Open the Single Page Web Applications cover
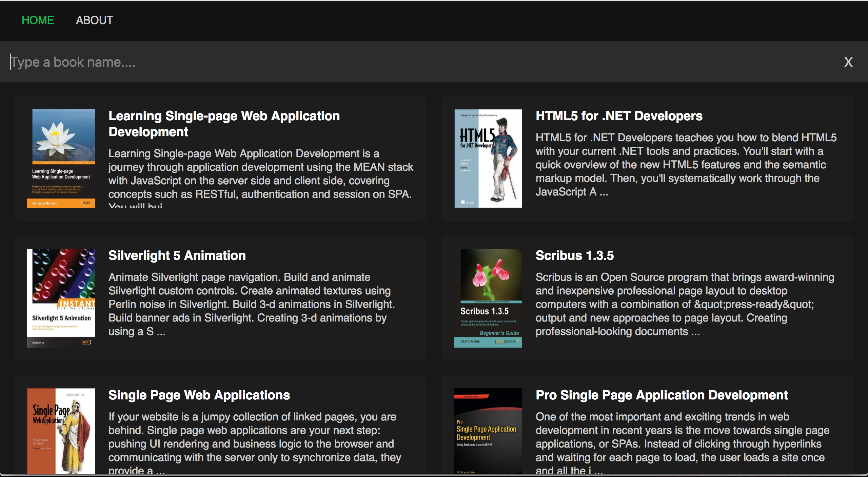The width and height of the screenshot is (868, 477). coord(61,431)
